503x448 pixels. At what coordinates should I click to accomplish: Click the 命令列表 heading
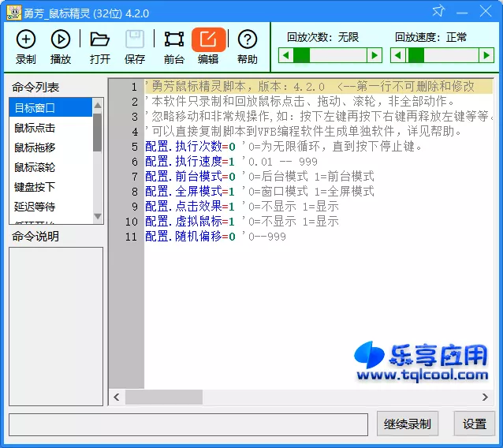[x=35, y=87]
